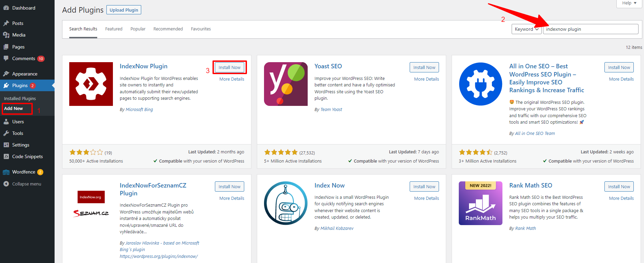This screenshot has height=263, width=644.
Task: View More Details for Rank Math SEO
Action: click(621, 198)
